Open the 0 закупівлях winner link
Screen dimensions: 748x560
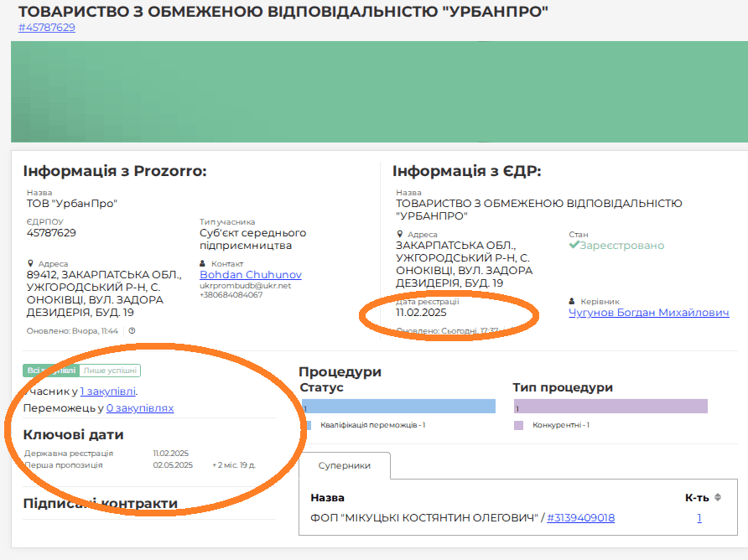click(139, 408)
